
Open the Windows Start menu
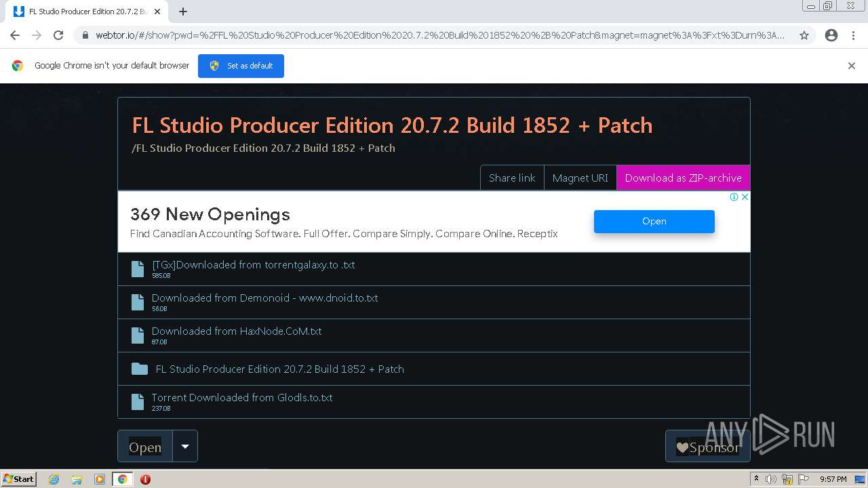19,479
